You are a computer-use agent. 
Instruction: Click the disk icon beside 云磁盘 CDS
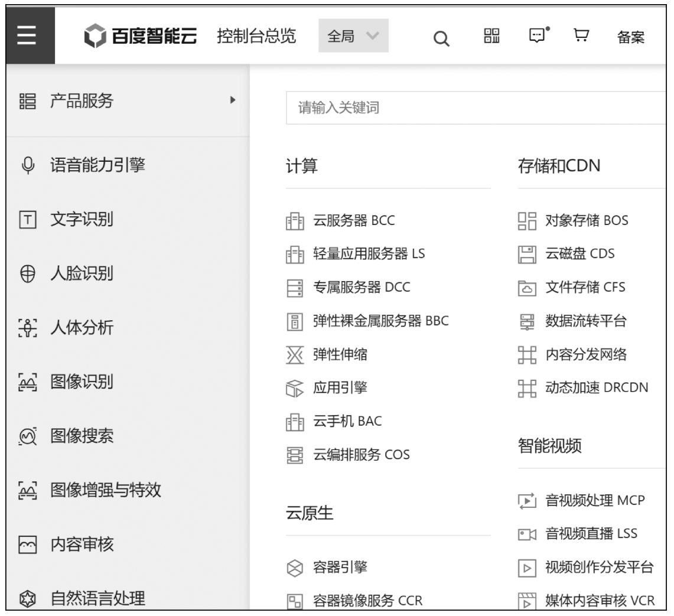[527, 255]
